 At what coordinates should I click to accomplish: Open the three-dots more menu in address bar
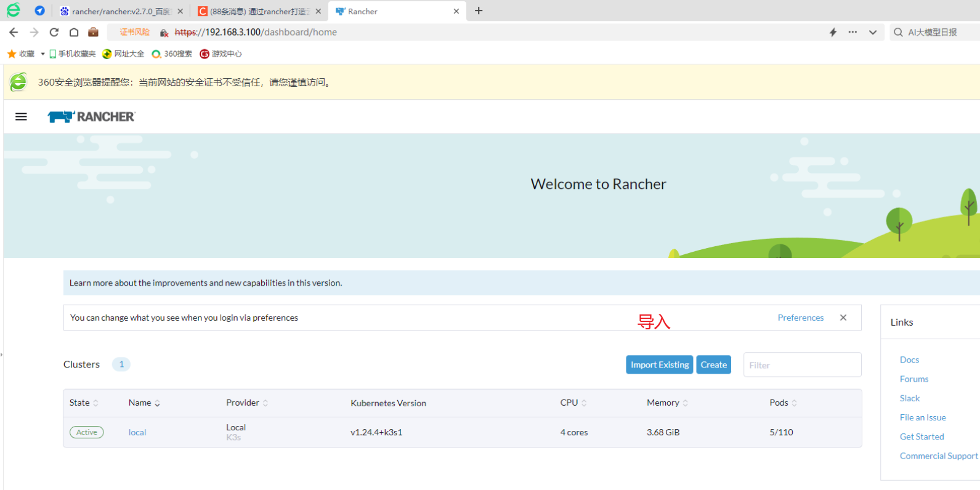click(852, 32)
